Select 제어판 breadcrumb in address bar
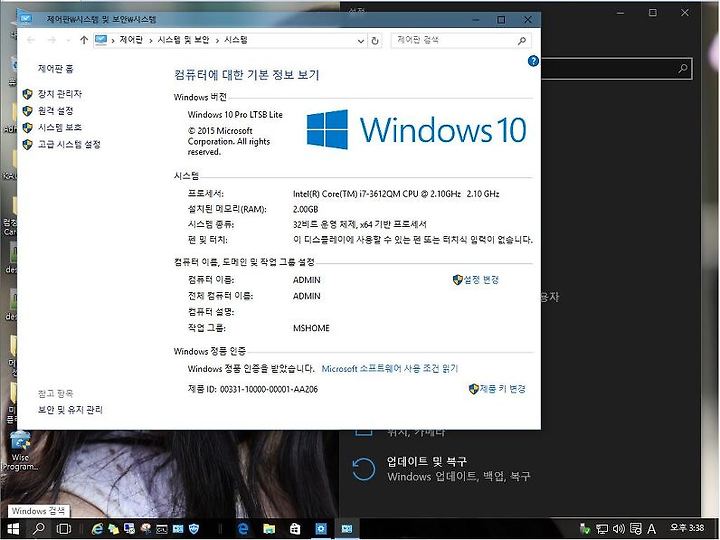The image size is (720, 540). [x=131, y=40]
